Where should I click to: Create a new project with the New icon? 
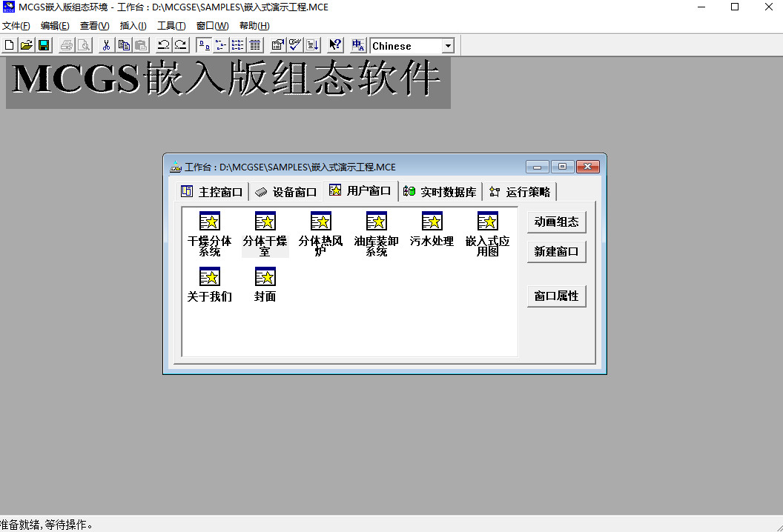pyautogui.click(x=9, y=45)
